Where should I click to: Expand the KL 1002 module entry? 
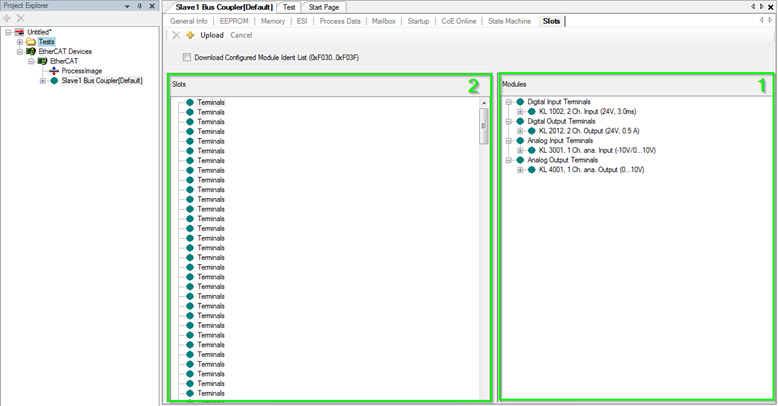click(x=520, y=112)
